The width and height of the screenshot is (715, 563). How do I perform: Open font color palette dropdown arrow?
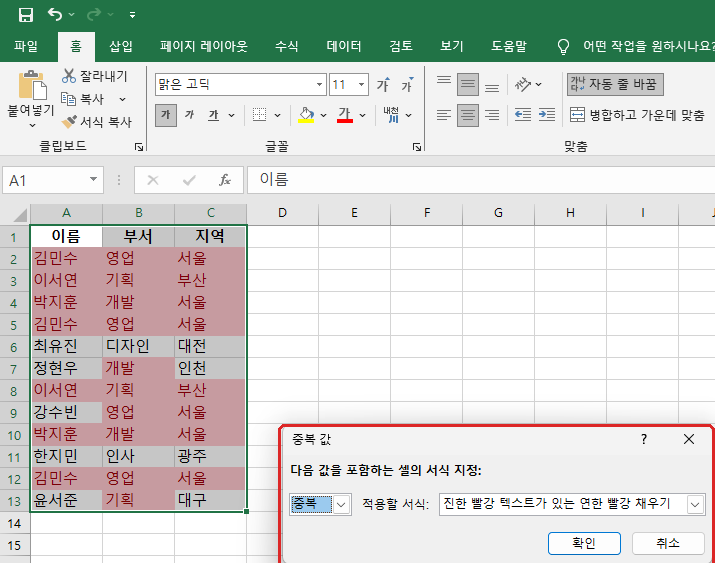363,115
